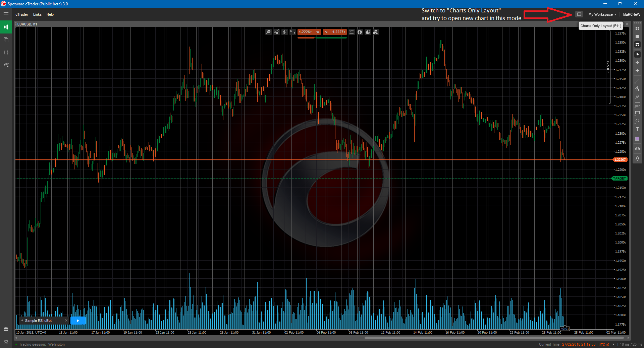Minimize the cTrader window
Viewport: 644px width, 348px height.
(x=605, y=4)
